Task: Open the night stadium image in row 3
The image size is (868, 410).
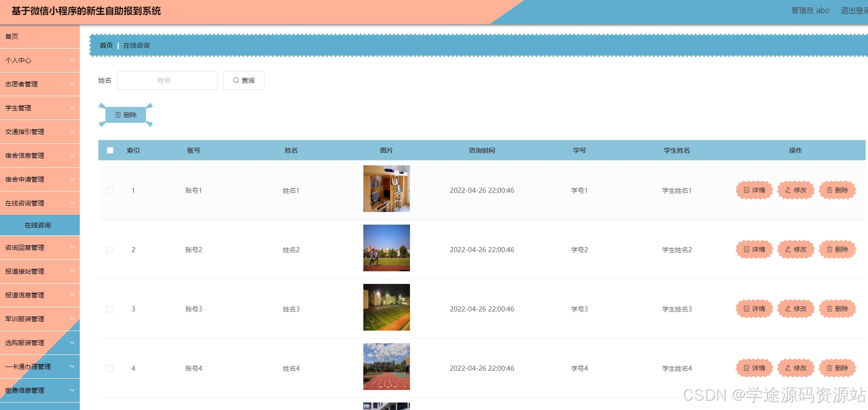Action: click(387, 307)
